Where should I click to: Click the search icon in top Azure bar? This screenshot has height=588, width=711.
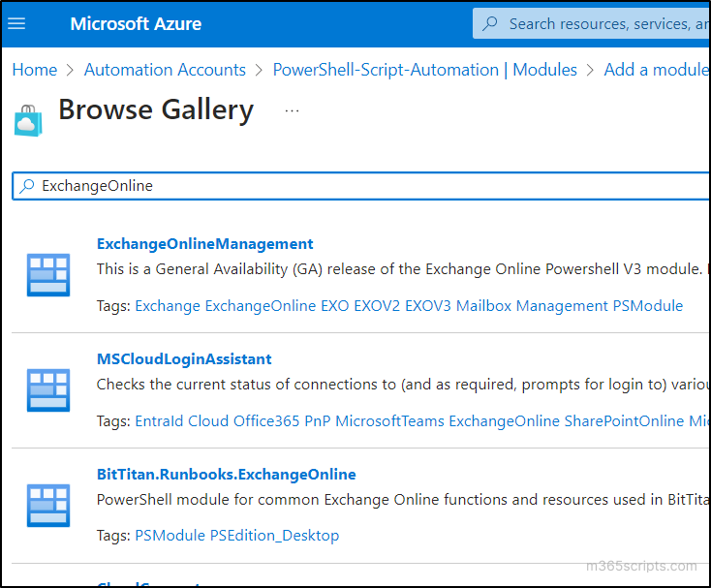click(x=491, y=23)
